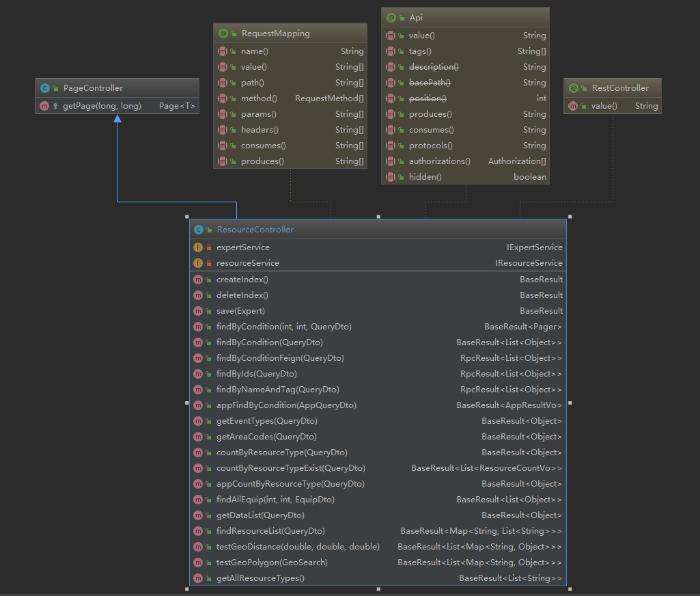Click the method icon next to produces() in RequestMapping
This screenshot has height=596, width=700.
(223, 161)
